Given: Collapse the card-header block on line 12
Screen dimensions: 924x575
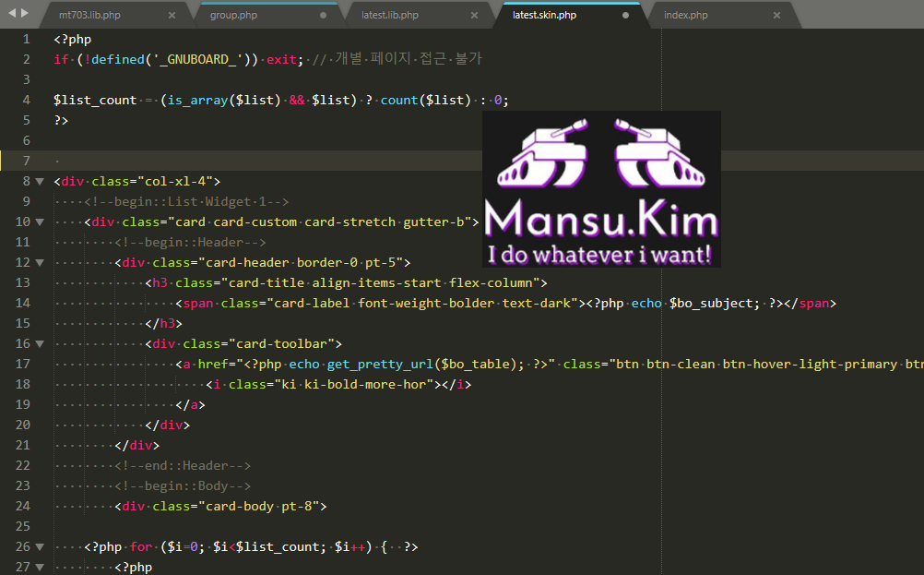Looking at the screenshot, I should tap(40, 263).
